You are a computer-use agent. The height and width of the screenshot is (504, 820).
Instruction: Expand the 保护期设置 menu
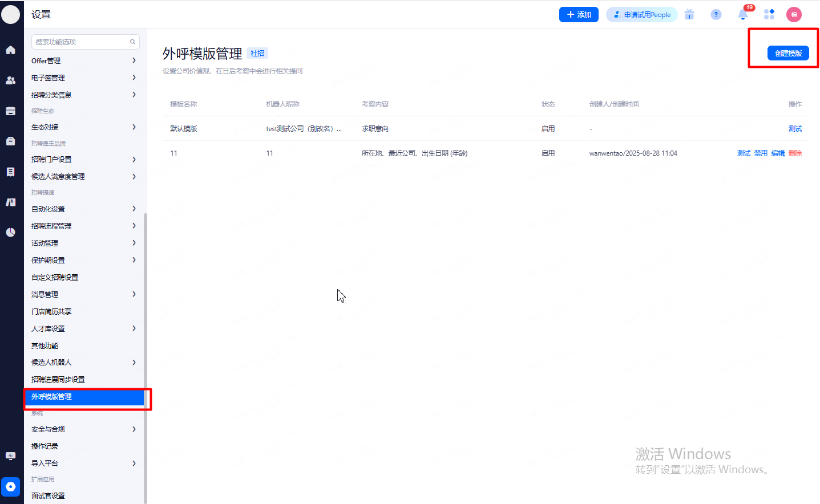84,261
